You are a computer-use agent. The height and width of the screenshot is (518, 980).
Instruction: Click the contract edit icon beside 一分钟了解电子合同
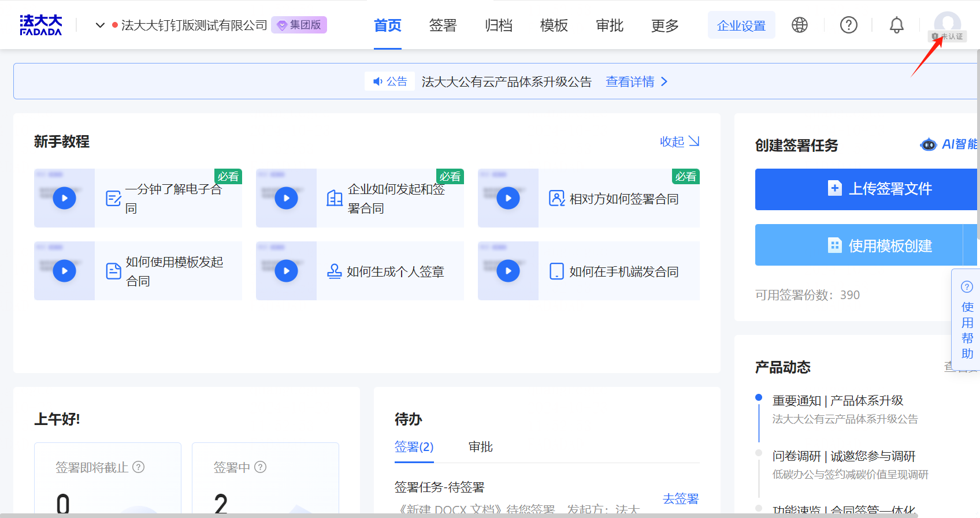pyautogui.click(x=114, y=199)
